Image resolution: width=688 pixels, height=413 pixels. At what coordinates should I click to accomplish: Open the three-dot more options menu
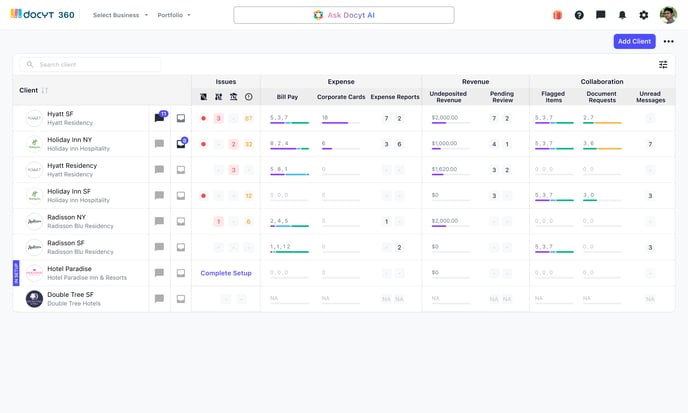[668, 41]
